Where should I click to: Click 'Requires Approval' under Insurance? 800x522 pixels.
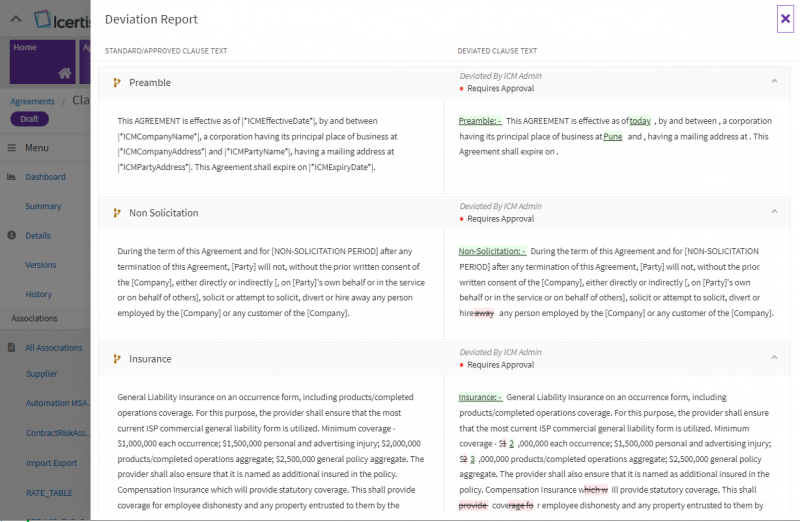pos(501,365)
